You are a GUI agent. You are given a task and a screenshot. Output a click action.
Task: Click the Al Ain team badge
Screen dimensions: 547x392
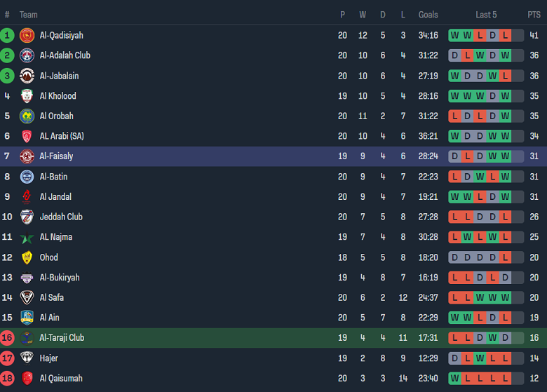coord(27,318)
